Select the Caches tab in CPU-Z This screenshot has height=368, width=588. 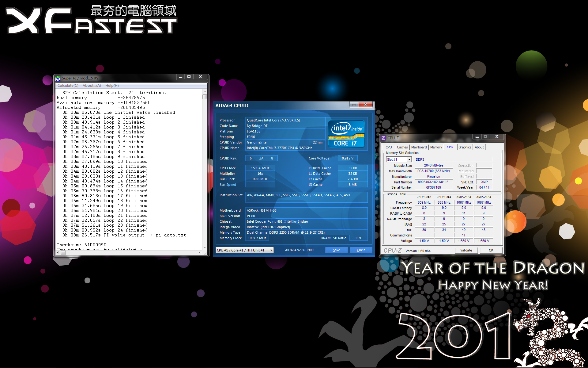click(x=402, y=147)
